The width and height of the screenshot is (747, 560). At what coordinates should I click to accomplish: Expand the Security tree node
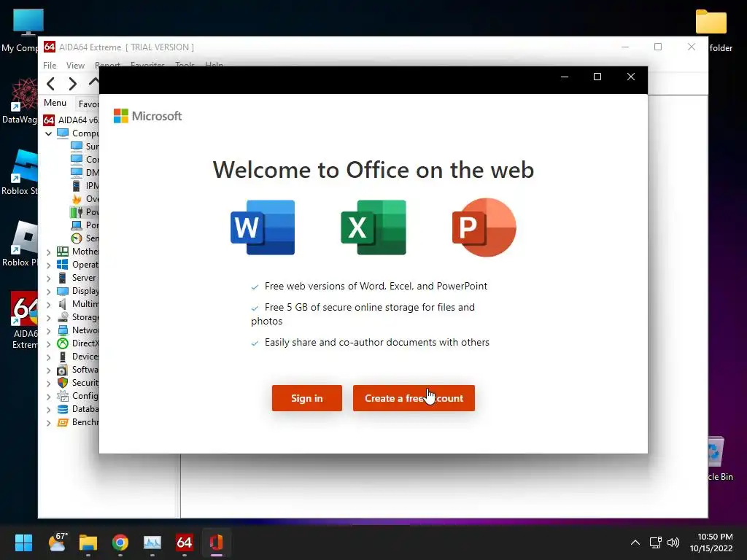click(x=49, y=384)
